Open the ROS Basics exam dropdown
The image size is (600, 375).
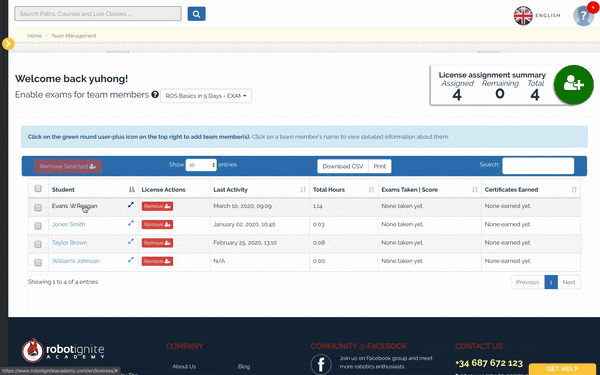206,96
